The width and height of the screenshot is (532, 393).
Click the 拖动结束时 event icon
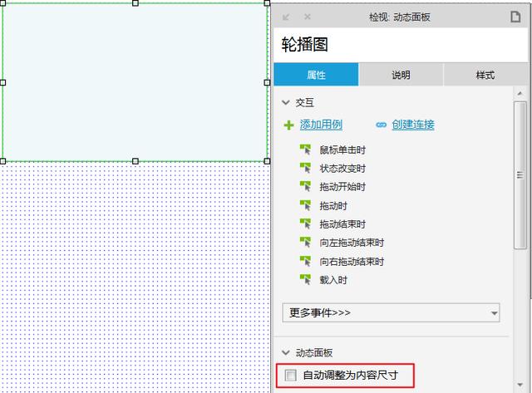click(305, 224)
